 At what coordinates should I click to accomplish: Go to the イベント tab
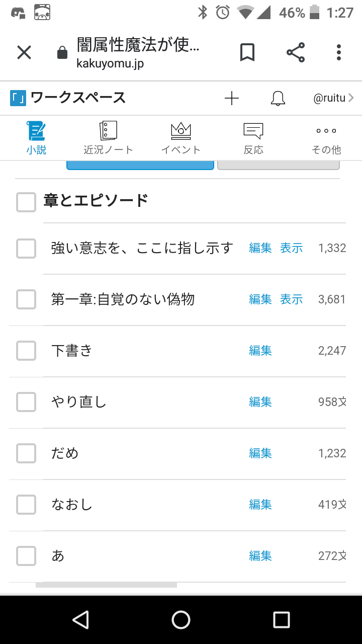181,137
